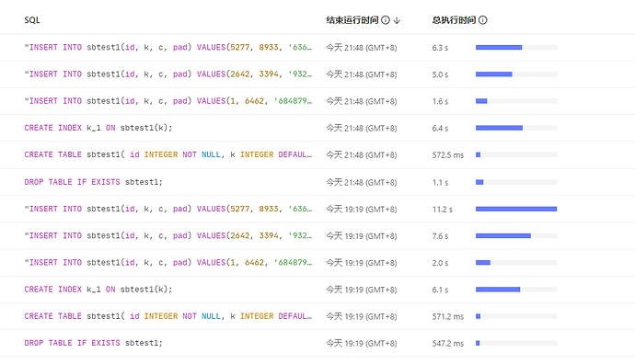Image resolution: width=635 pixels, height=364 pixels.
Task: Click the 今天 19:19 end time in the 6.1 s row
Action: pos(362,290)
